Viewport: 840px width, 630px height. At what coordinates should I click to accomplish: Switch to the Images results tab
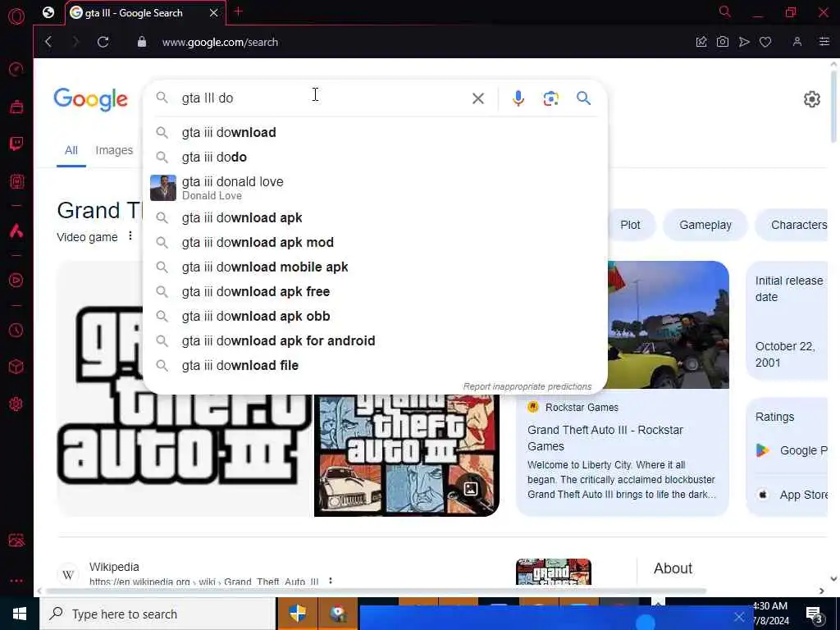click(x=114, y=151)
